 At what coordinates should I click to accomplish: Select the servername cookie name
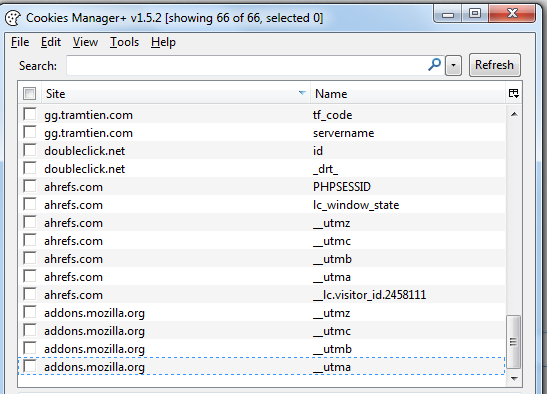[x=344, y=133]
